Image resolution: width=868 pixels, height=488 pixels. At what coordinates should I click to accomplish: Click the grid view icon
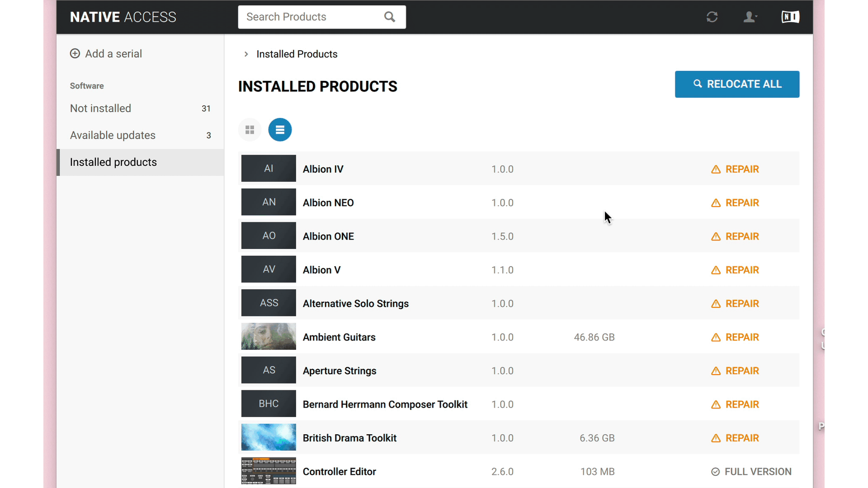[x=250, y=129]
